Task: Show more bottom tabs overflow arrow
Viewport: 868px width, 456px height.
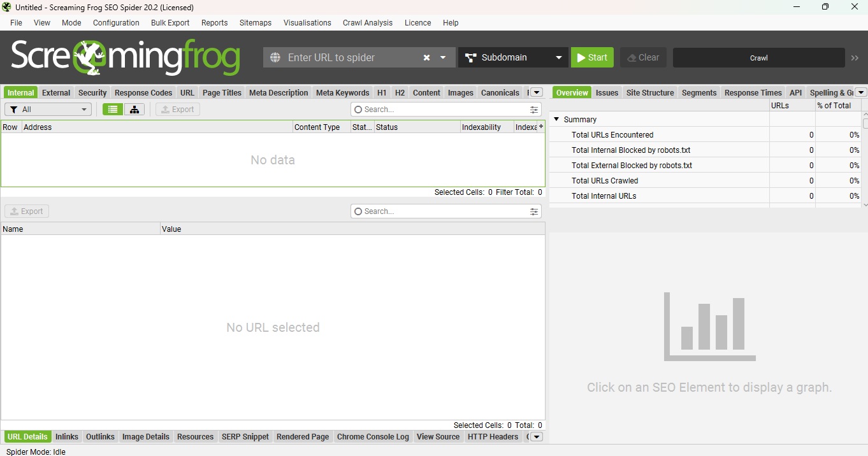Action: pos(537,437)
